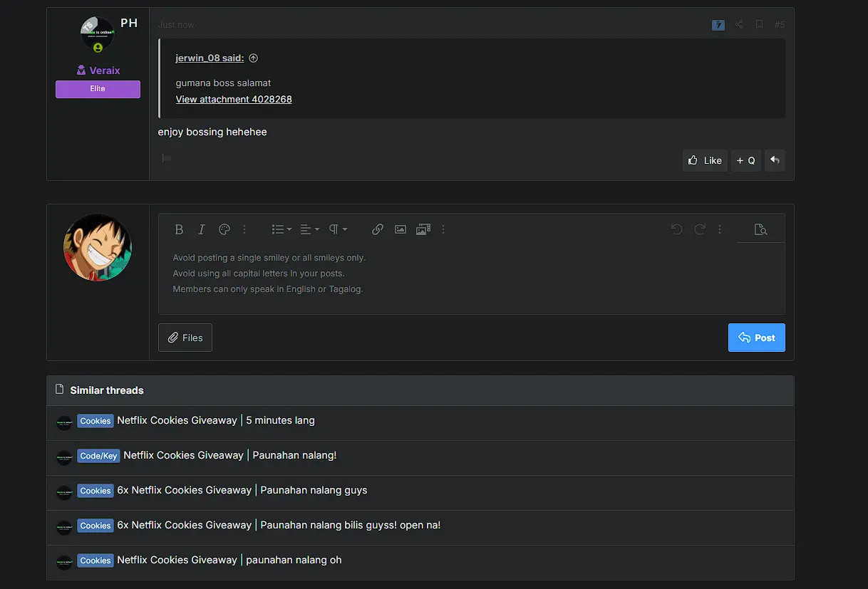
Task: Open the media gallery insert icon
Action: pyautogui.click(x=423, y=229)
